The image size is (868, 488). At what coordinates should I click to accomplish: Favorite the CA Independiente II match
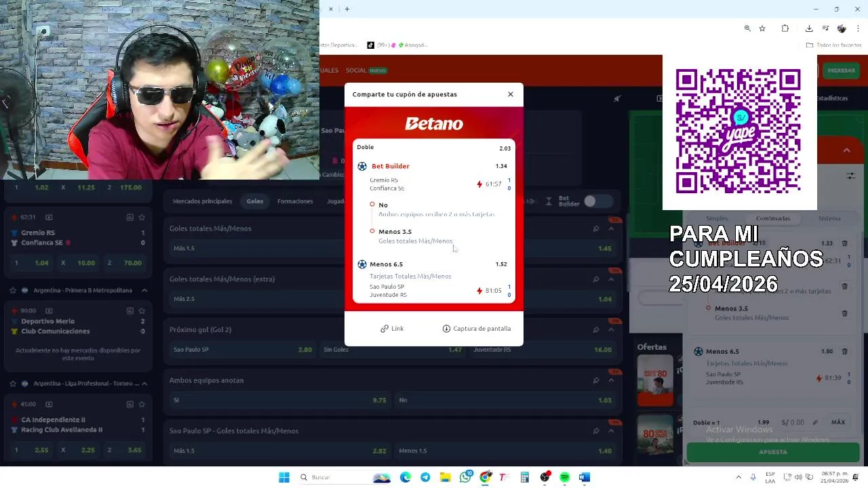coord(142,405)
